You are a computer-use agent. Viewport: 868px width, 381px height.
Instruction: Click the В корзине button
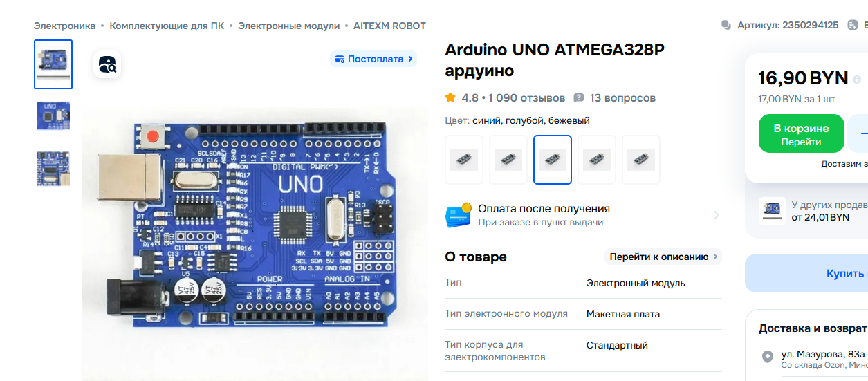coord(801,134)
